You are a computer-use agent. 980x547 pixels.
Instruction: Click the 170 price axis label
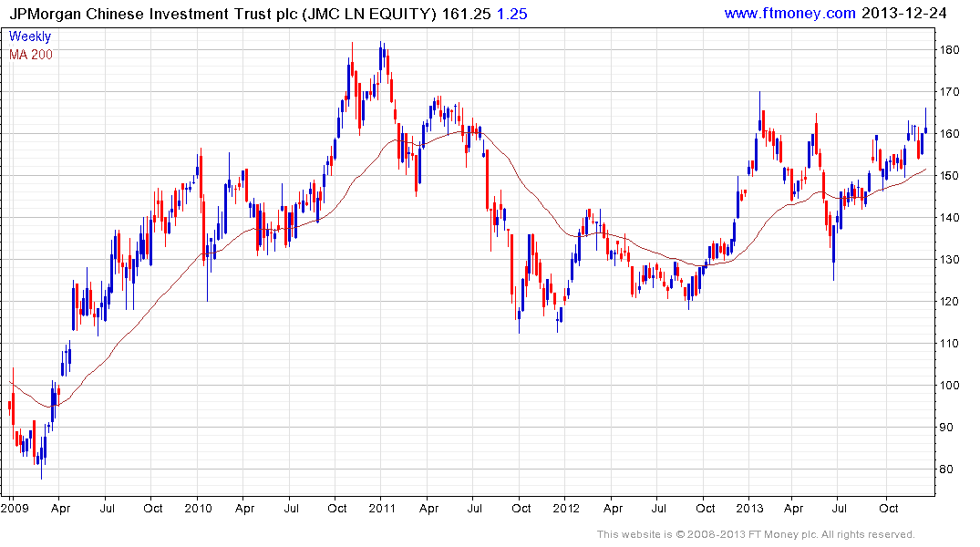click(x=949, y=92)
